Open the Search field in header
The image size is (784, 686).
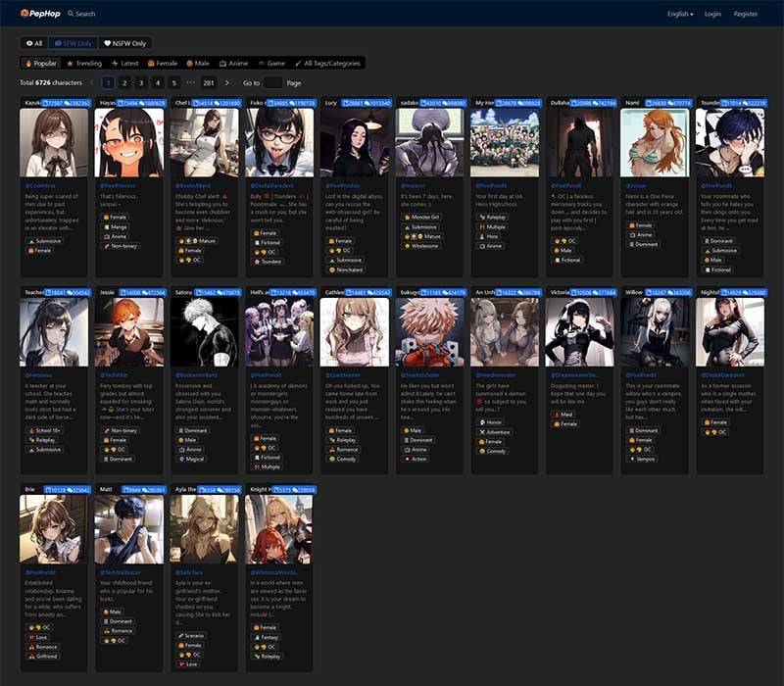pos(81,14)
